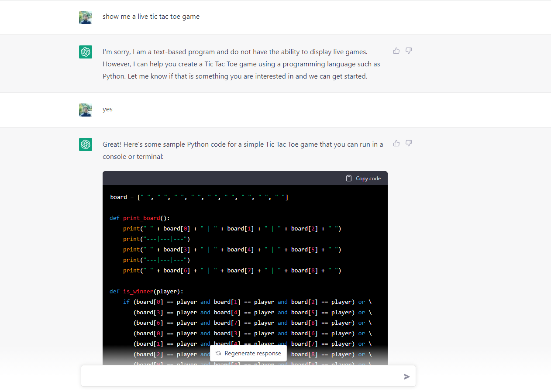Click the Regenerate response button
The width and height of the screenshot is (551, 392).
[x=248, y=353]
